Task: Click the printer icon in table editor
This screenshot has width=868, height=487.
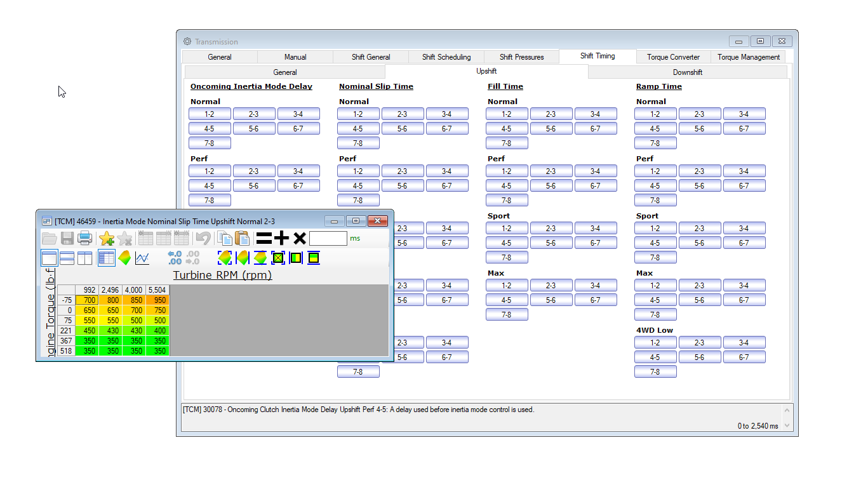Action: coord(84,238)
